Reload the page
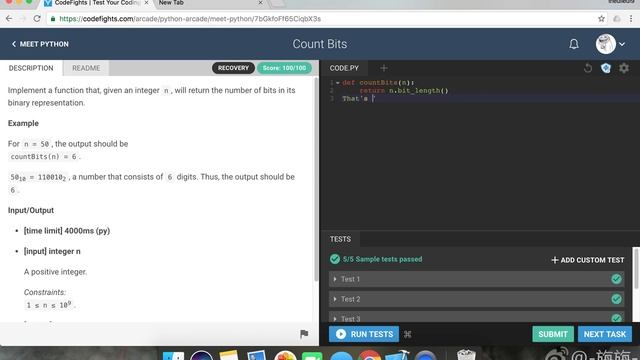The width and height of the screenshot is (640, 360). (37, 19)
